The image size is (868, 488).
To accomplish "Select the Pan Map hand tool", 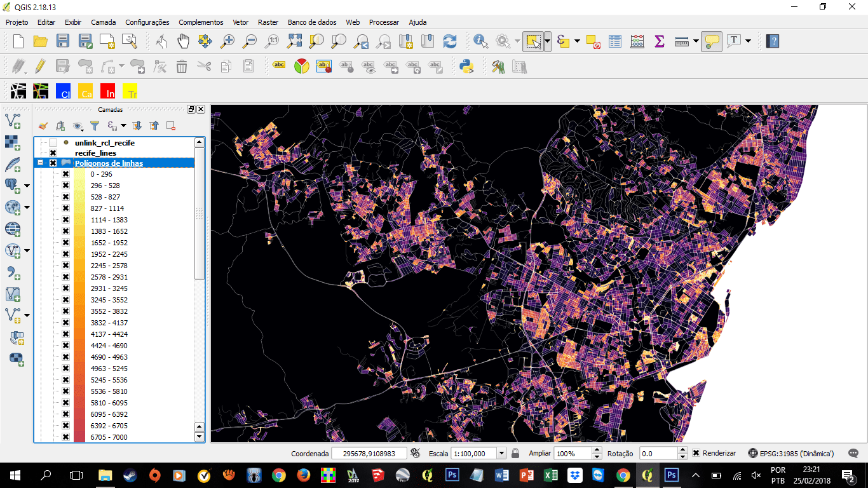I will coord(183,39).
